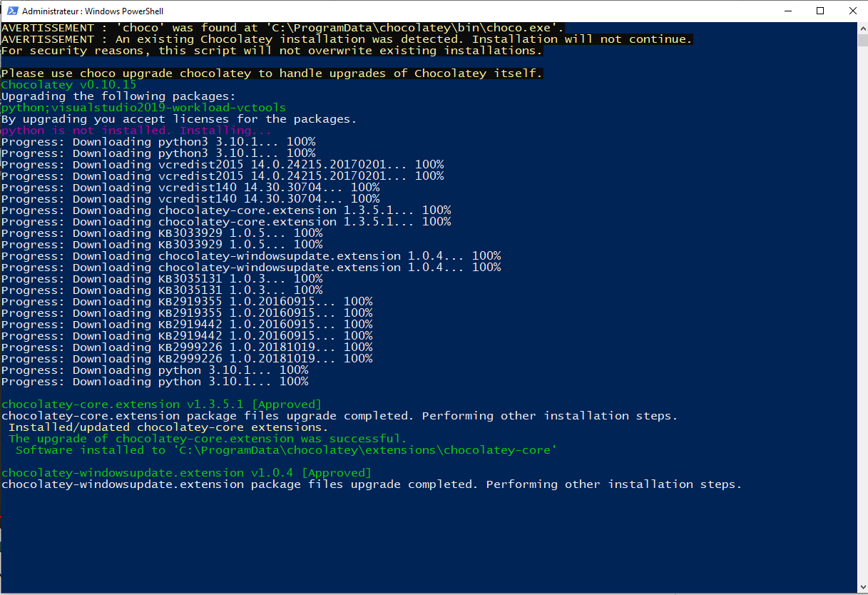Click the scrollbar down arrow
The width and height of the screenshot is (868, 595).
862,588
